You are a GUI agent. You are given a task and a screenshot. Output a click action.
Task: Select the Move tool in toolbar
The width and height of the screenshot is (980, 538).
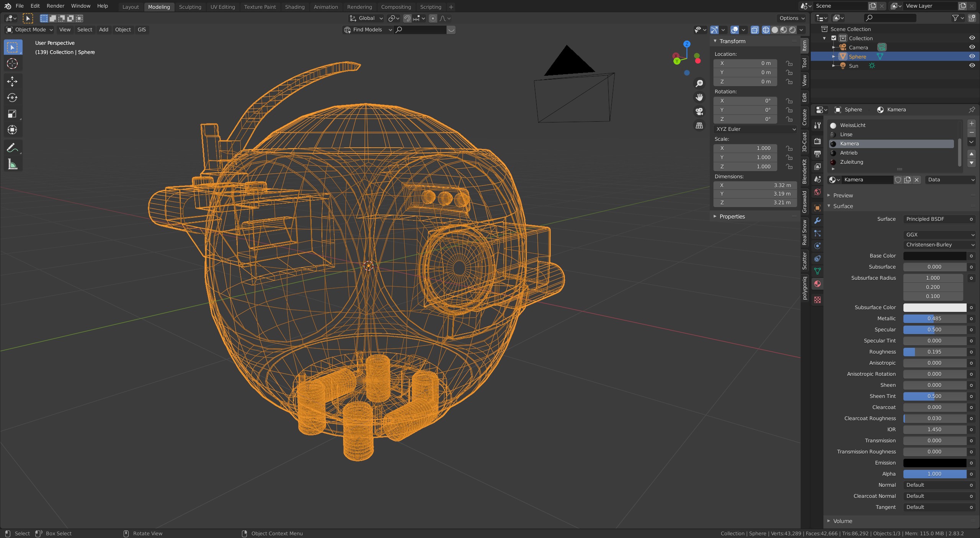(12, 81)
